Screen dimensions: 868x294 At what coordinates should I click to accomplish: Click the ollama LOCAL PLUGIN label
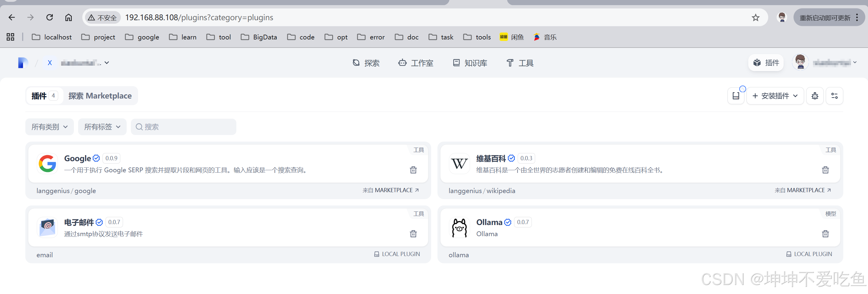click(809, 254)
